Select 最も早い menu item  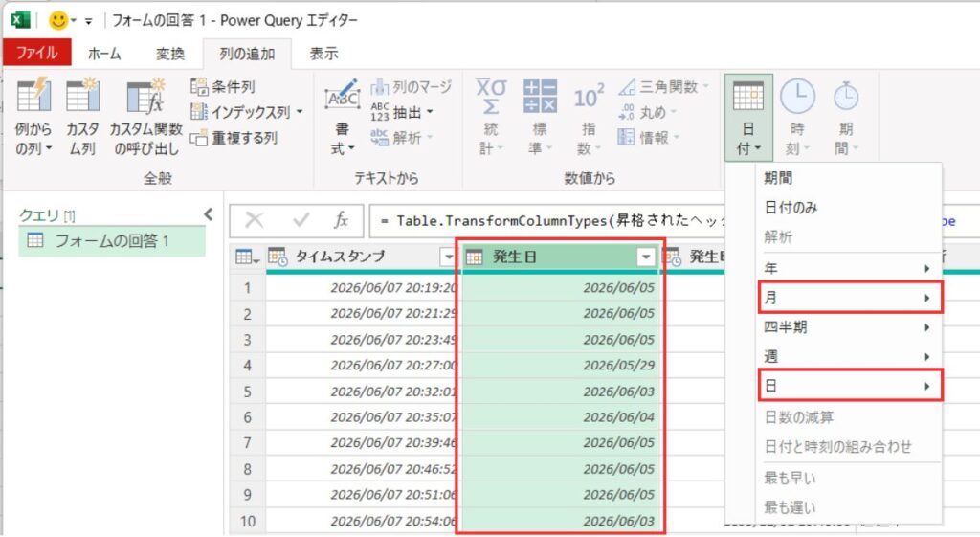(848, 479)
